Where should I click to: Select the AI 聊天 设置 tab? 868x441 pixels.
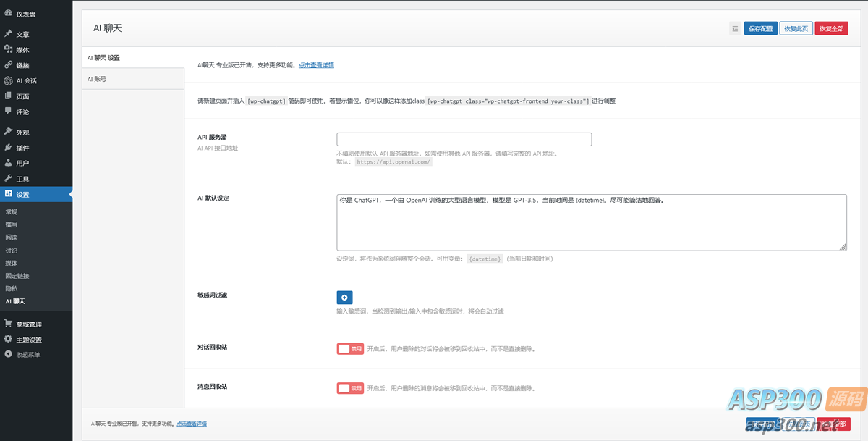click(103, 57)
